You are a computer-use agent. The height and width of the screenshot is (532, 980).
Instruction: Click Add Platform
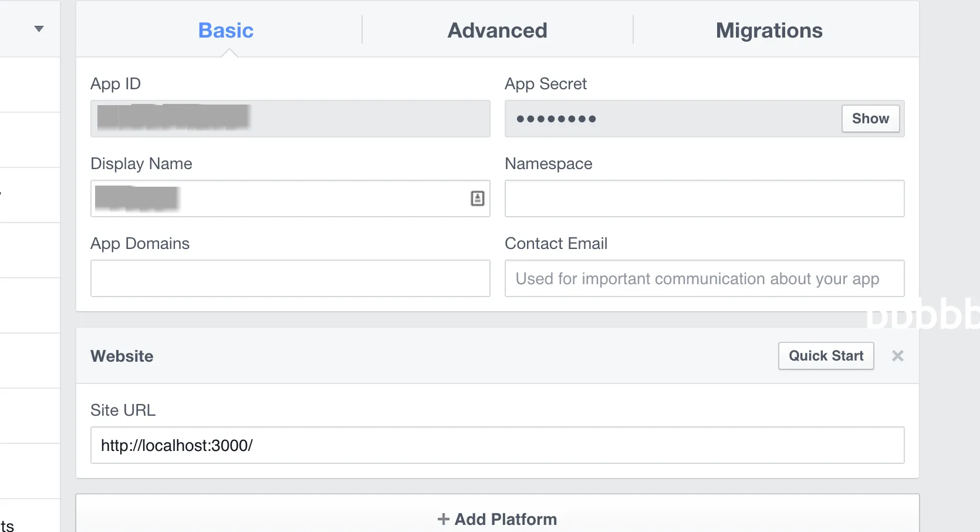pyautogui.click(x=497, y=519)
